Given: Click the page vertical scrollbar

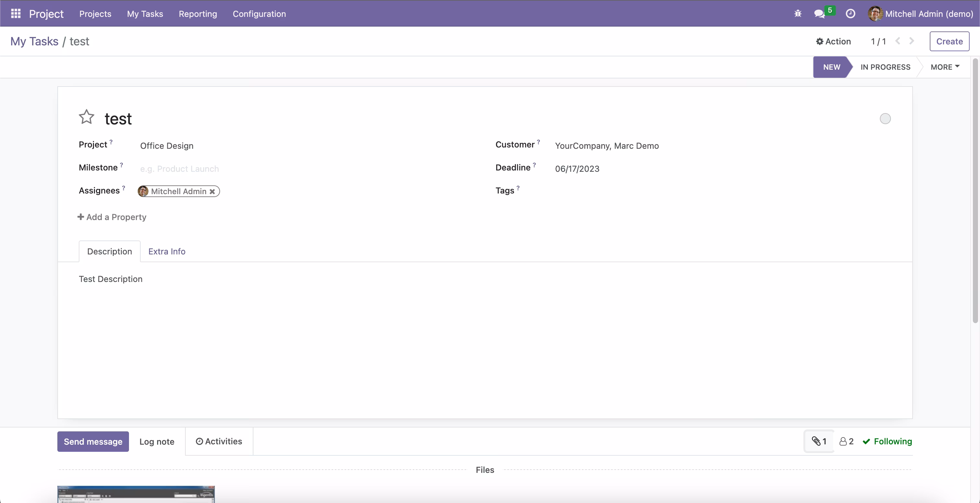Looking at the screenshot, I should [x=975, y=190].
